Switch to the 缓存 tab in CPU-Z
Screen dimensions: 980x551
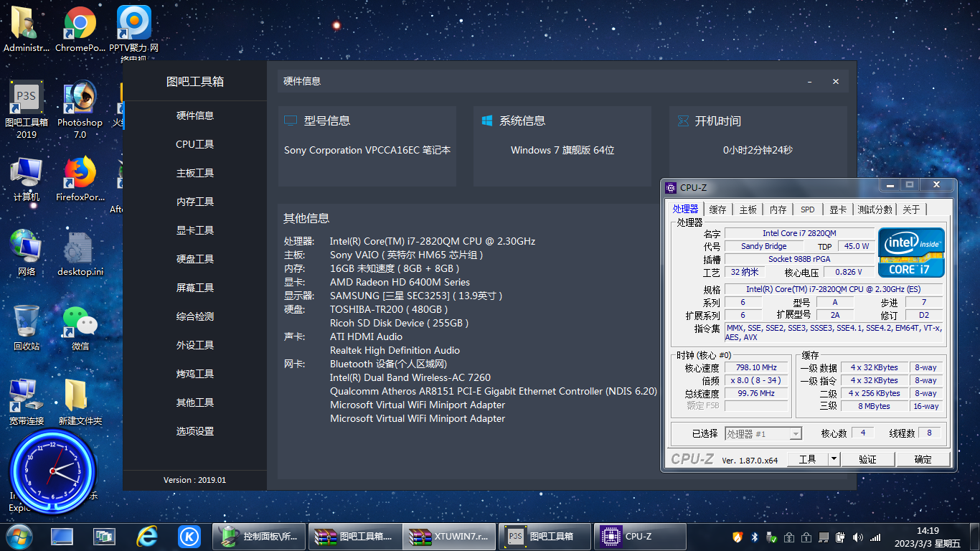pos(717,209)
